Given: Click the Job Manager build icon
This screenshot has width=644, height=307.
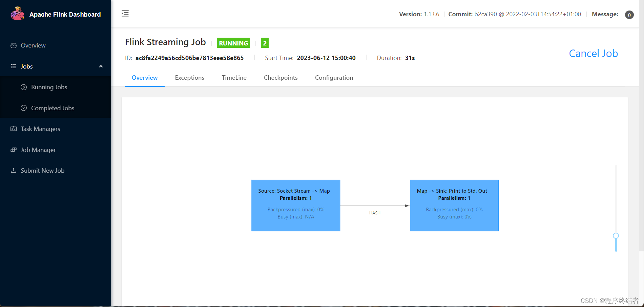Looking at the screenshot, I should (x=14, y=150).
